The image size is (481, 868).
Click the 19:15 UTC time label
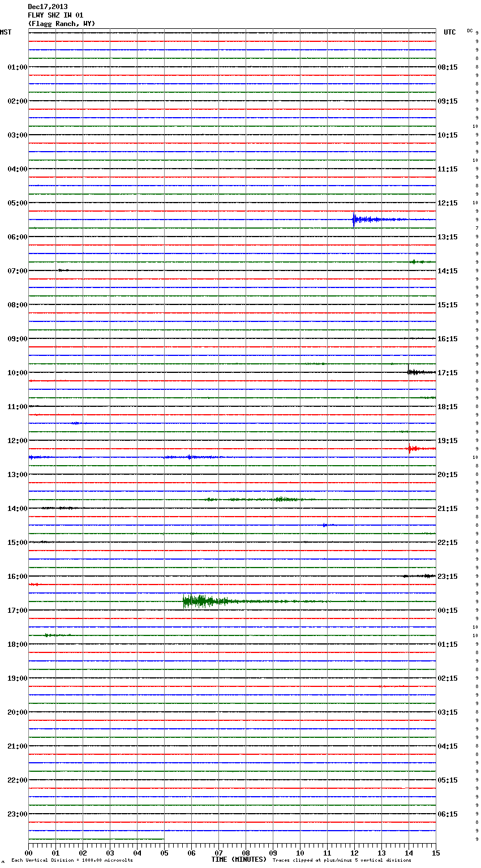tap(448, 441)
